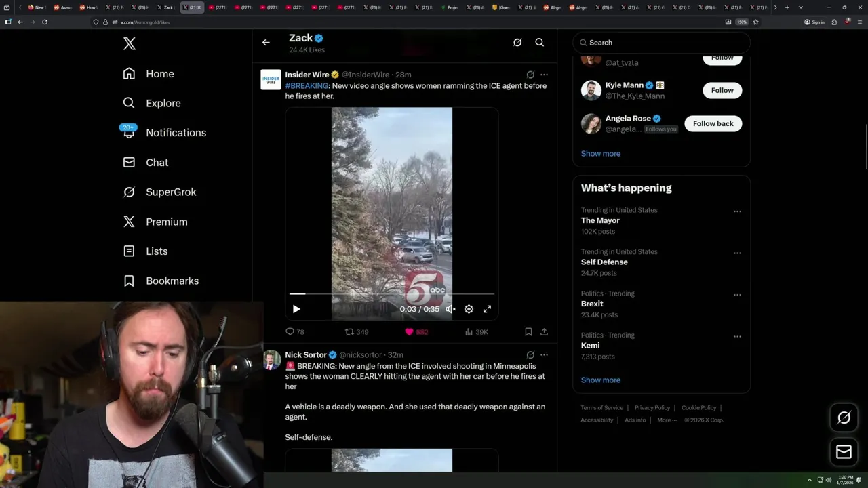Open the X logo home link
This screenshot has width=868, height=488.
point(130,44)
